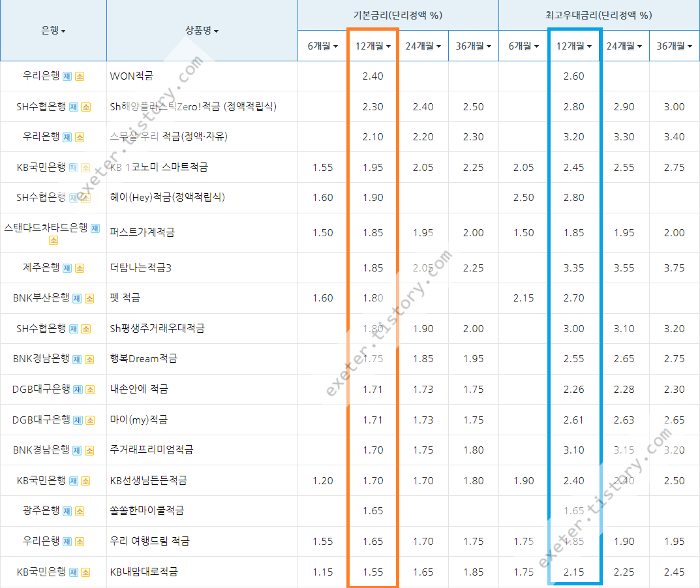Open the WON적금 product name
The height and width of the screenshot is (588, 700).
click(x=131, y=76)
